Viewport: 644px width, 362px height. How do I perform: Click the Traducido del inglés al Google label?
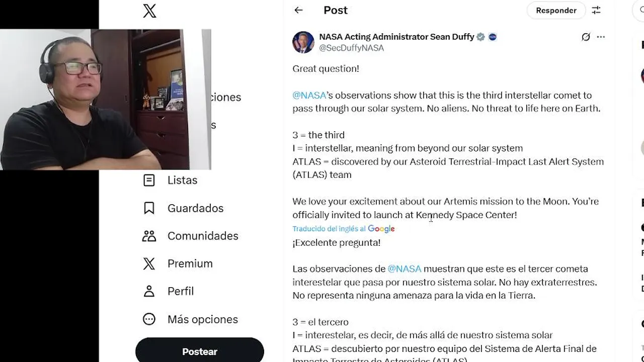[344, 229]
